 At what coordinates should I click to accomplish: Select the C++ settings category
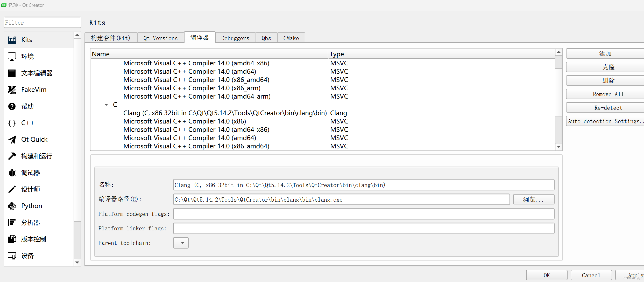tap(27, 123)
